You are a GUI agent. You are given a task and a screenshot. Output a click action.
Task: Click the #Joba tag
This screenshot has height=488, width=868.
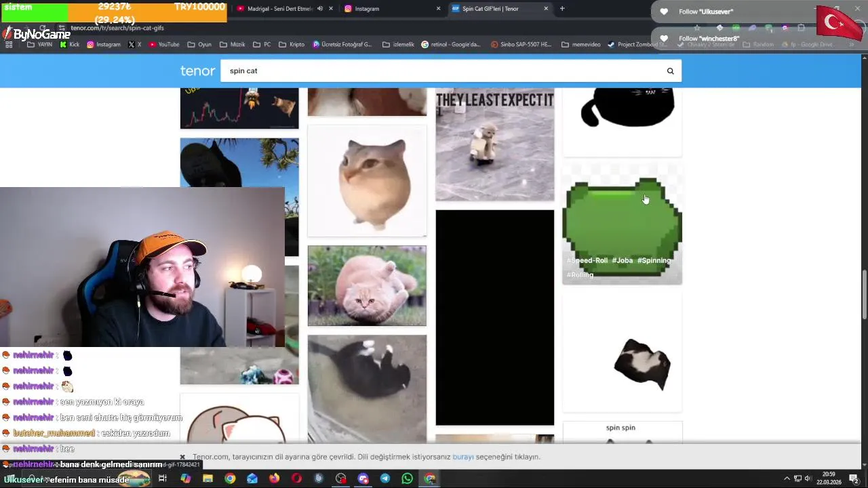point(622,260)
